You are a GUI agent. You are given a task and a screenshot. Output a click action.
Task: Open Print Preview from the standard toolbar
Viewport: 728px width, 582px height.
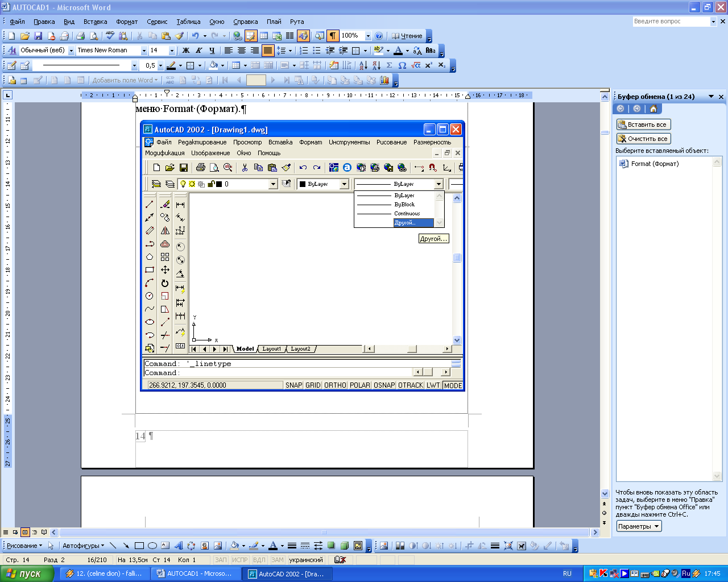[93, 36]
